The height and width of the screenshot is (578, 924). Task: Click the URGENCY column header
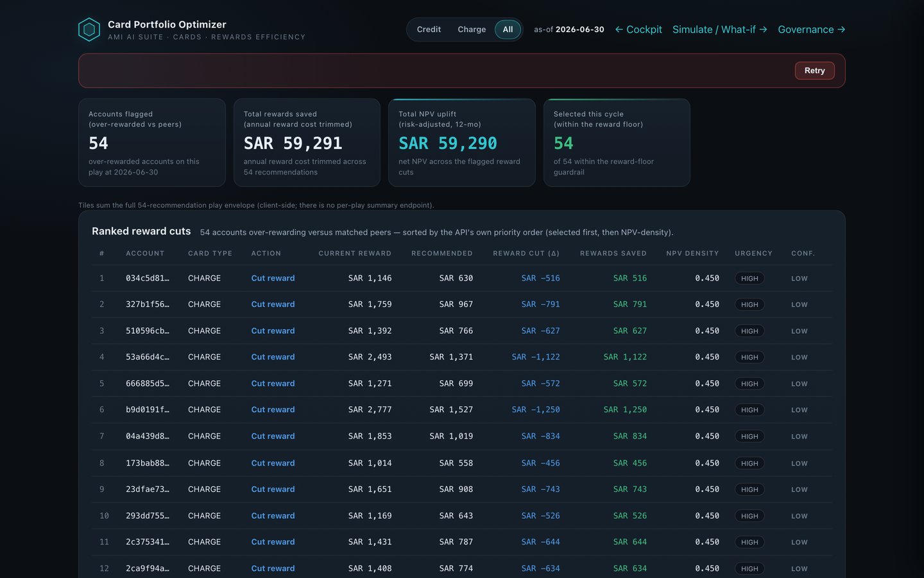(753, 254)
